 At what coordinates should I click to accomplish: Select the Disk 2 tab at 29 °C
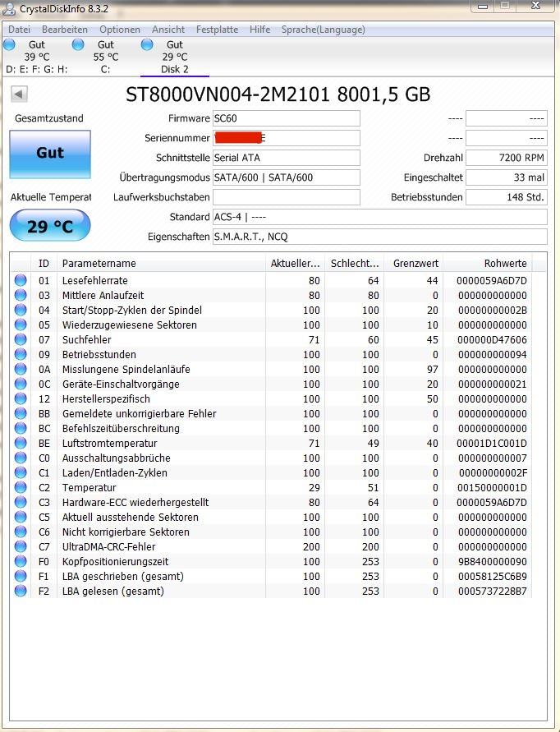175,57
